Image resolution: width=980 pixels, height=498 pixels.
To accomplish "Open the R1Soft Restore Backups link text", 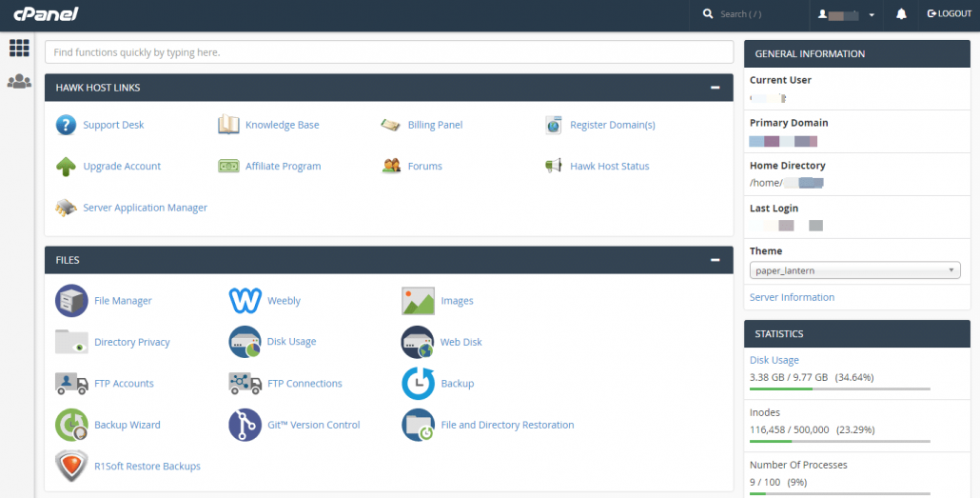I will [147, 466].
